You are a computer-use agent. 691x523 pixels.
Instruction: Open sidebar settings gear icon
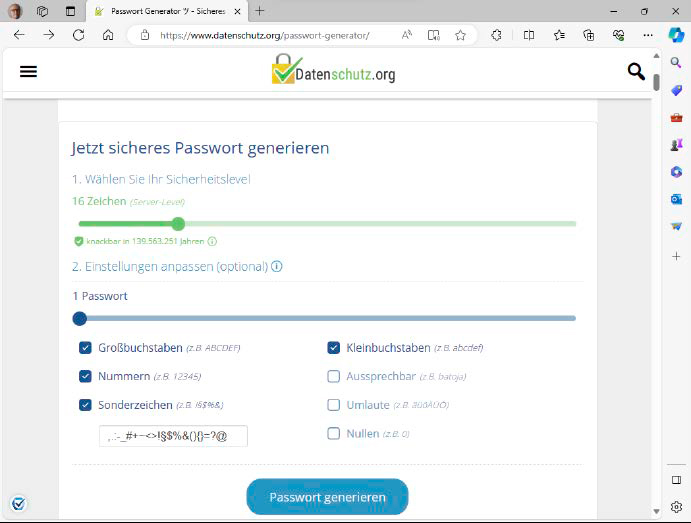676,507
